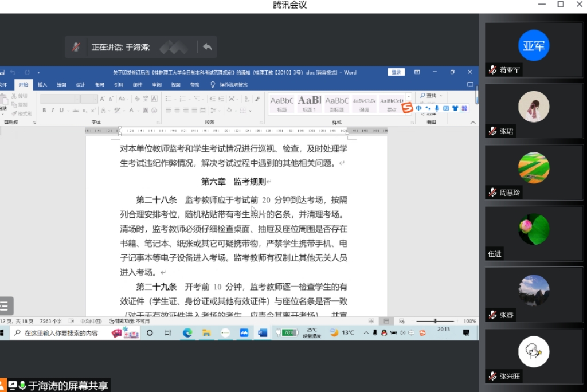Toggle strikethrough text formatting
587x392 pixels.
tap(75, 111)
